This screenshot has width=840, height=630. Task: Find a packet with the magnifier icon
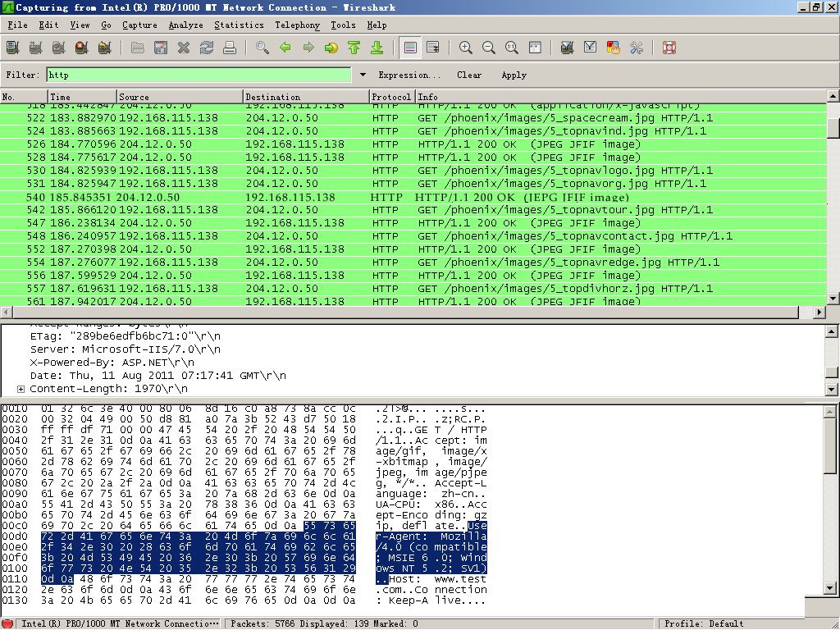(262, 48)
